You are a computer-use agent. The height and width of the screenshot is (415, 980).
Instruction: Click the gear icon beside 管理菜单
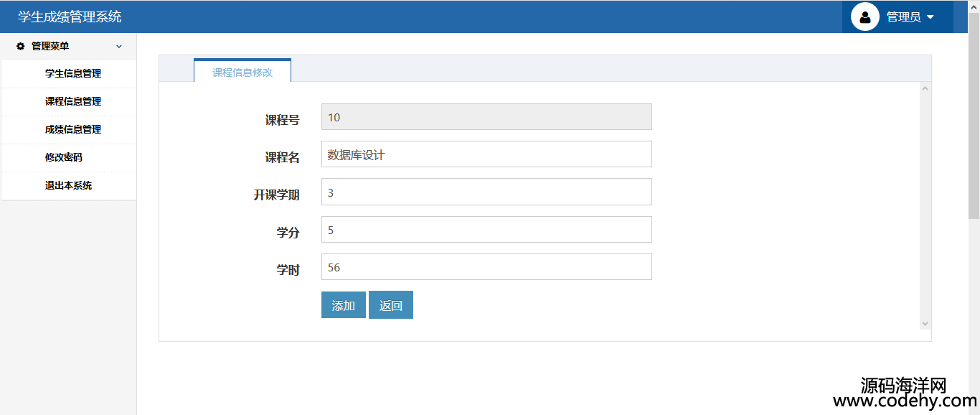click(21, 46)
